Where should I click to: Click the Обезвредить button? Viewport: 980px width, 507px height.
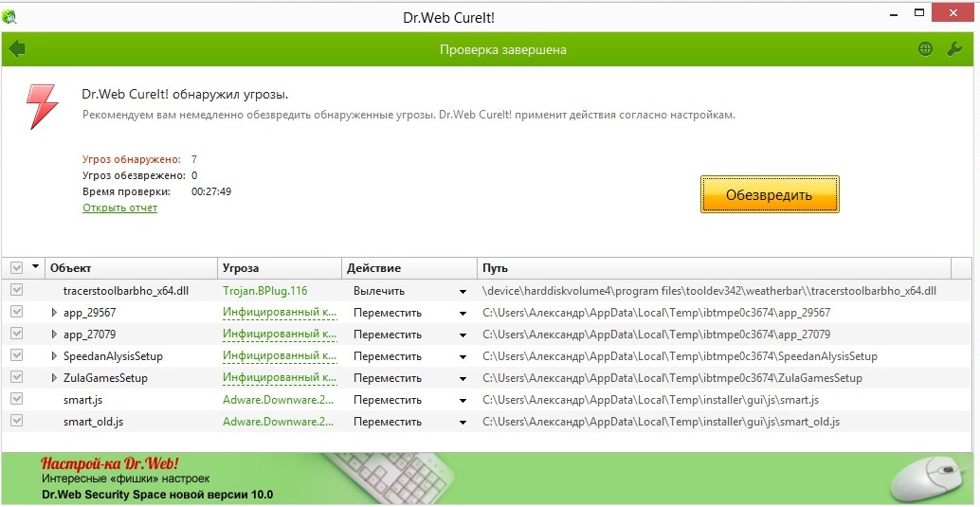(770, 194)
